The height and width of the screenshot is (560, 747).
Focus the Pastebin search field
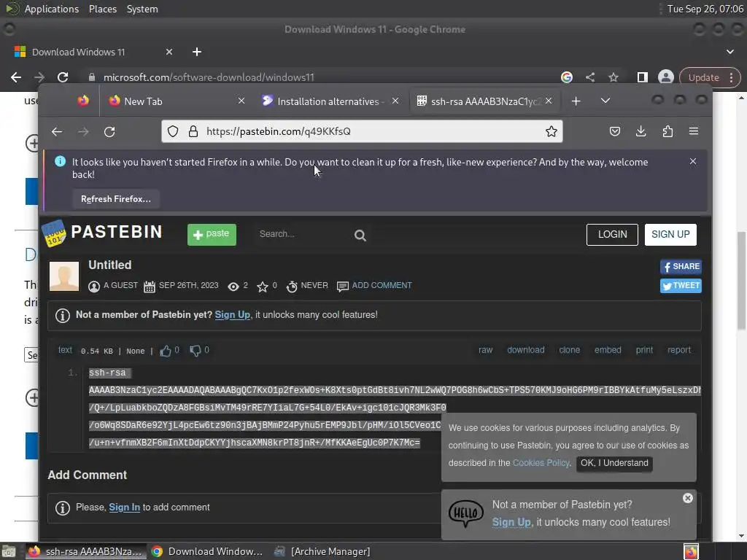(x=303, y=234)
